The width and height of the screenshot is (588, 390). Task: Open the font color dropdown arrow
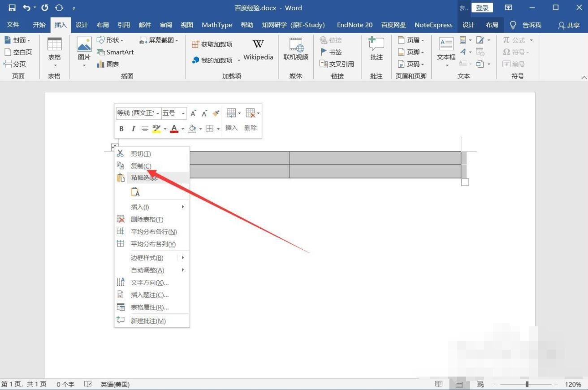183,129
